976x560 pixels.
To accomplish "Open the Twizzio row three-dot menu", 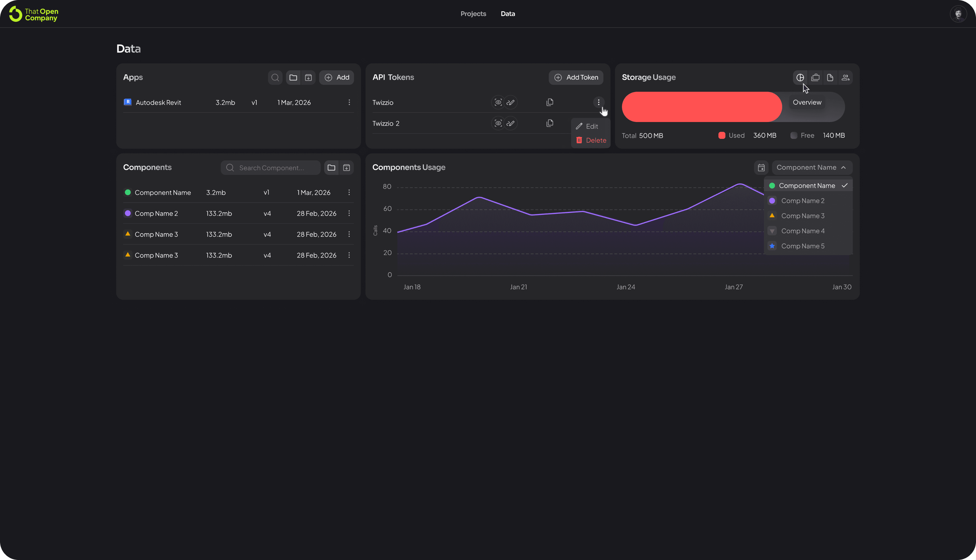I will tap(599, 102).
